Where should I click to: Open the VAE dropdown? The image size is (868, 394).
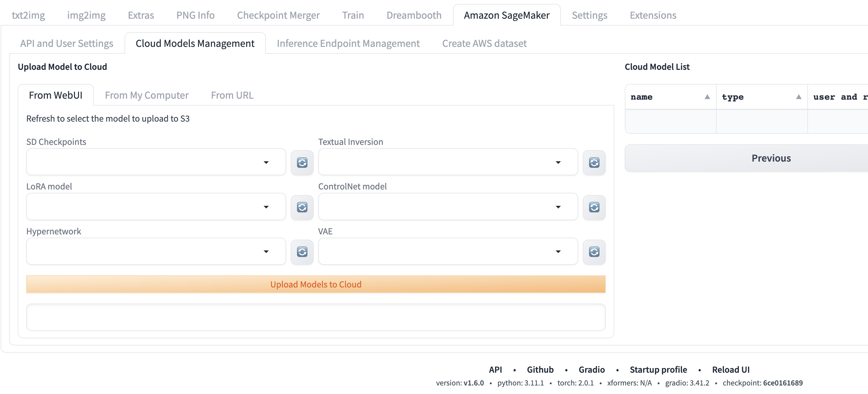(x=447, y=251)
